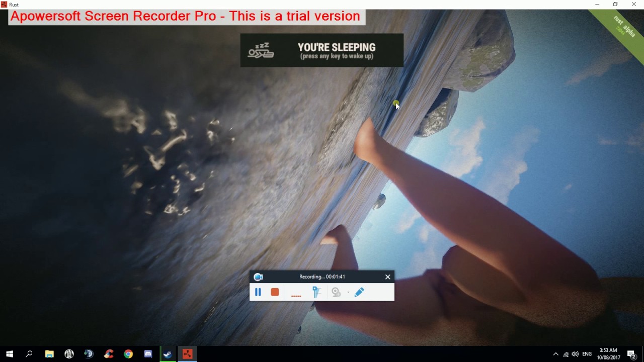Click the blue flag marker tool in recorder
The width and height of the screenshot is (644, 362).
click(316, 292)
